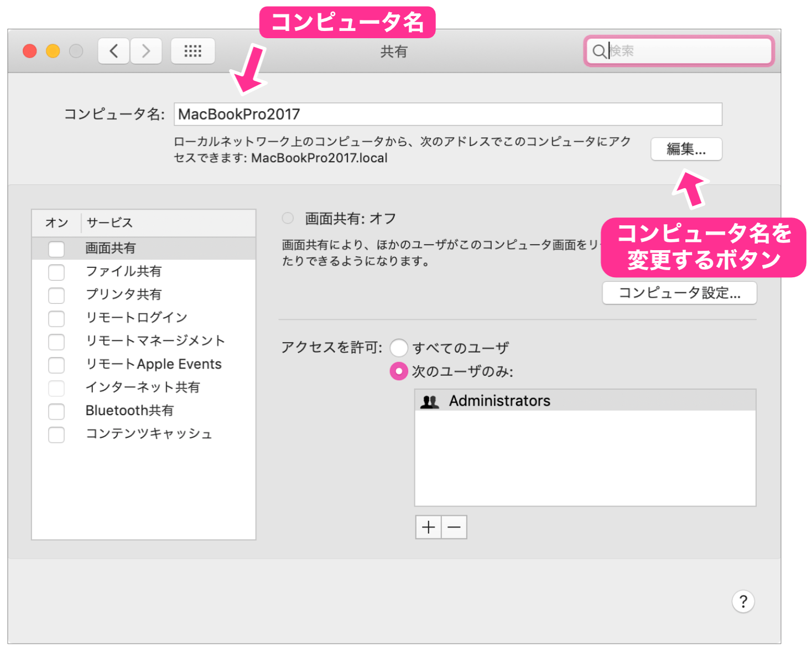Select Administrators in the users list
812x652 pixels.
[498, 400]
